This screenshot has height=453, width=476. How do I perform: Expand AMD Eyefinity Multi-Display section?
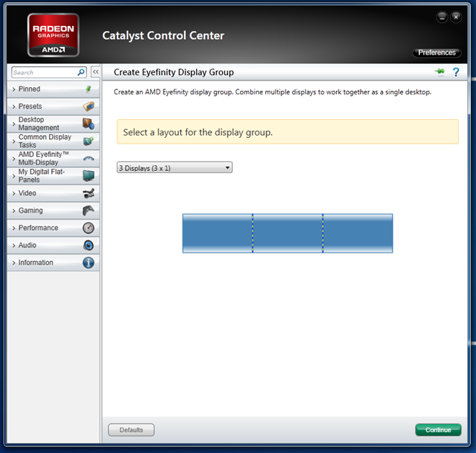[53, 158]
